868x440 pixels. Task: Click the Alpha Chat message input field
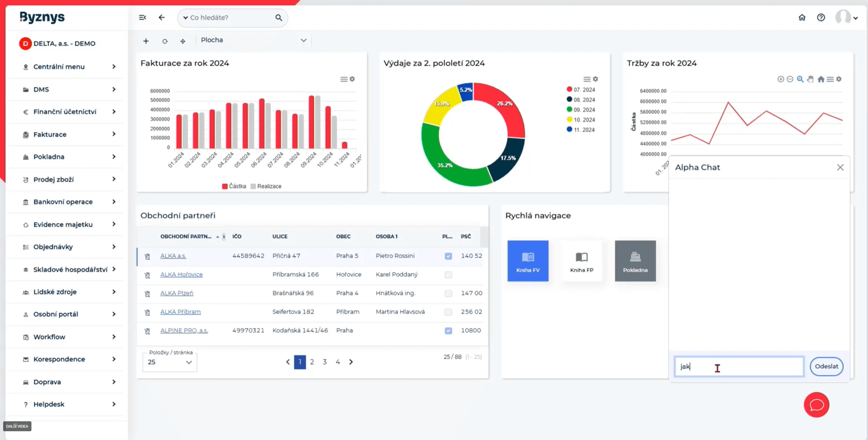pyautogui.click(x=739, y=366)
